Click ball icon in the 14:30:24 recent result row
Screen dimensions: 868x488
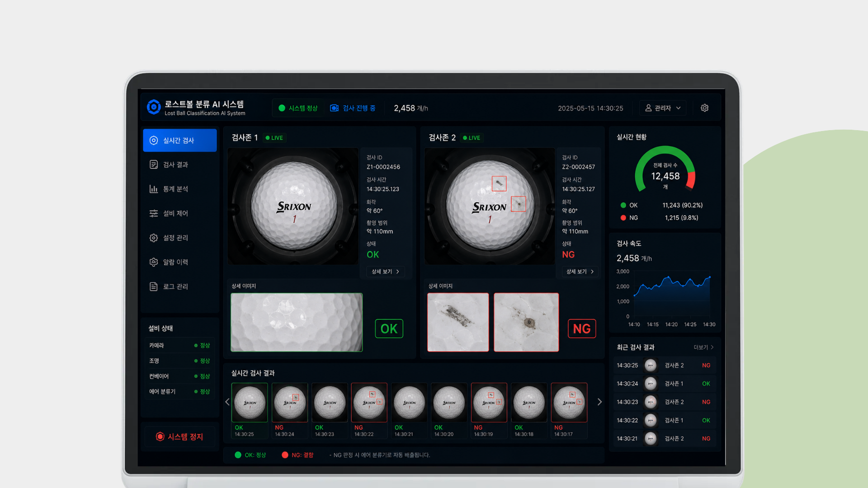click(651, 384)
